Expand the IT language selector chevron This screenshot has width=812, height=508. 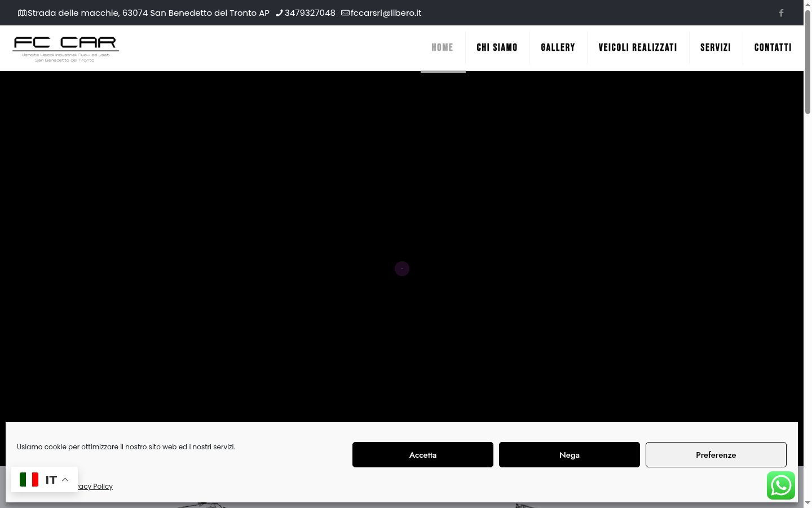[65, 480]
